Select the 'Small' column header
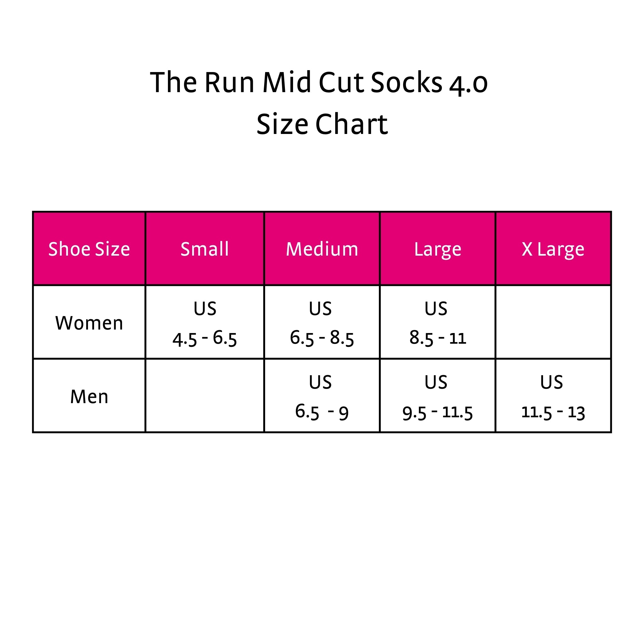The image size is (644, 644). [205, 249]
